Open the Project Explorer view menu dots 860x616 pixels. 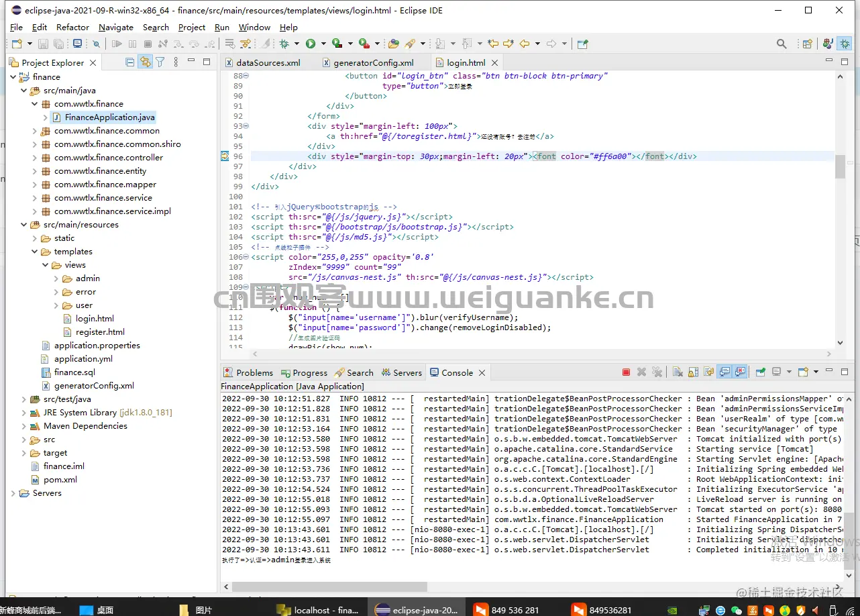176,62
